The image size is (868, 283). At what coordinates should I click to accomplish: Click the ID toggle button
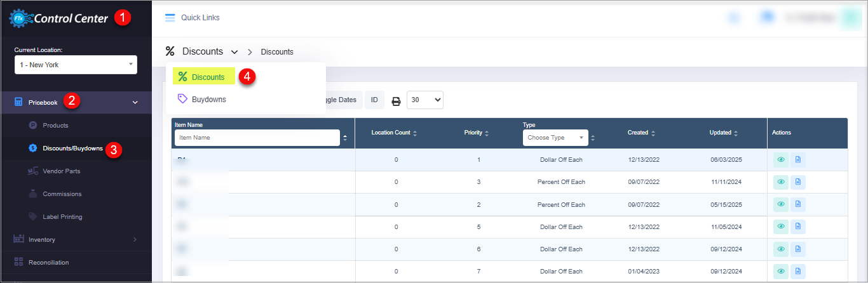374,100
